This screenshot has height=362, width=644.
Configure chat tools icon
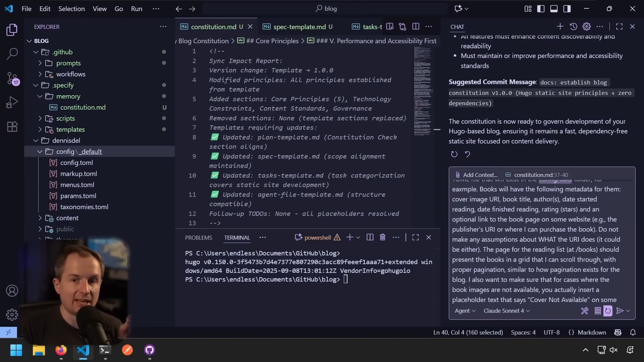[585, 311]
